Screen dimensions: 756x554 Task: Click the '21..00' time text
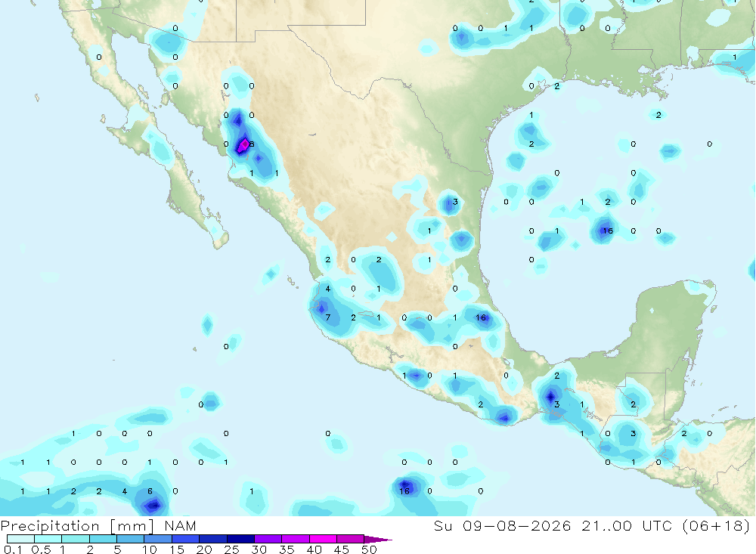[x=606, y=525]
